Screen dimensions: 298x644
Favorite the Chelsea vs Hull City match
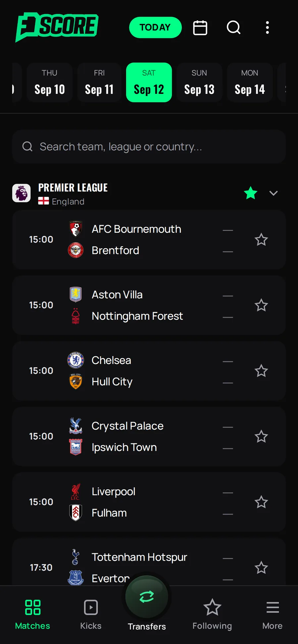261,371
